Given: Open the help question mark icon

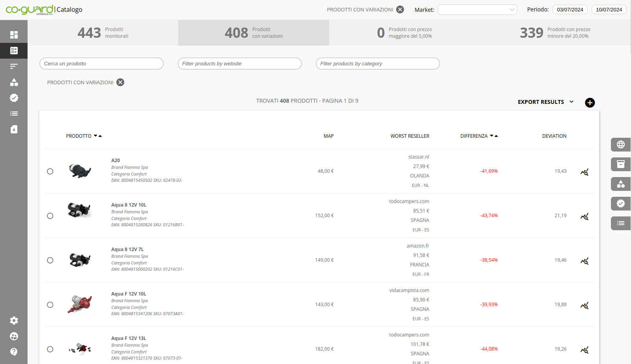Looking at the screenshot, I should tap(14, 352).
